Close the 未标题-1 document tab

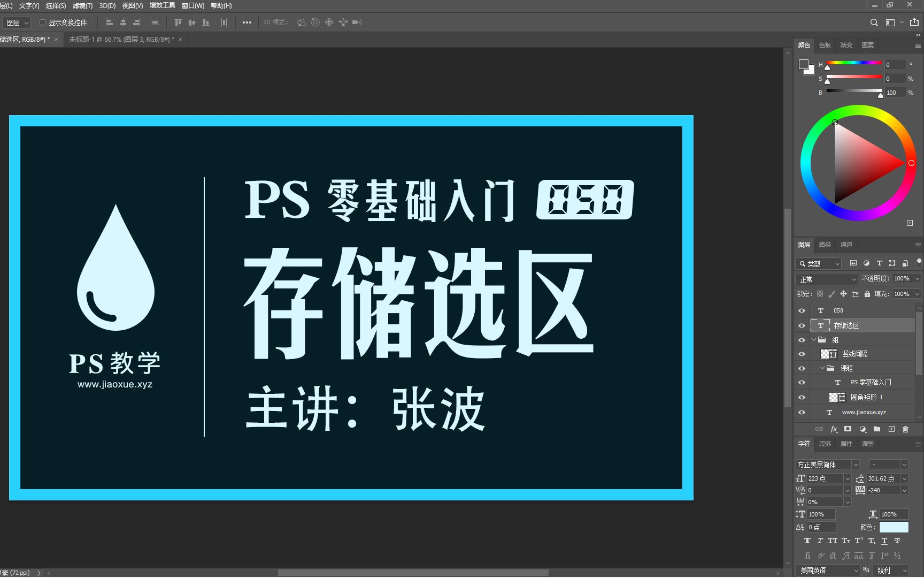[180, 40]
